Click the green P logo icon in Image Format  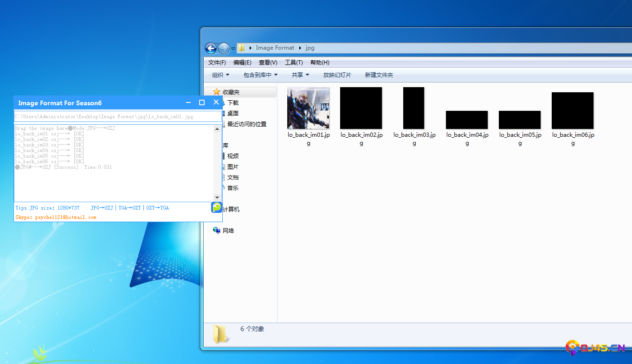217,207
